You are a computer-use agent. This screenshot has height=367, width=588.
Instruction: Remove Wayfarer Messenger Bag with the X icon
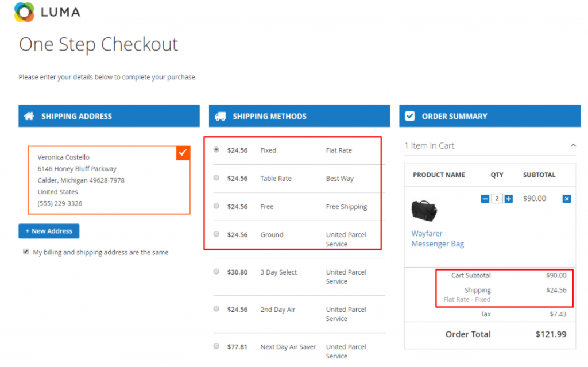[x=566, y=199]
